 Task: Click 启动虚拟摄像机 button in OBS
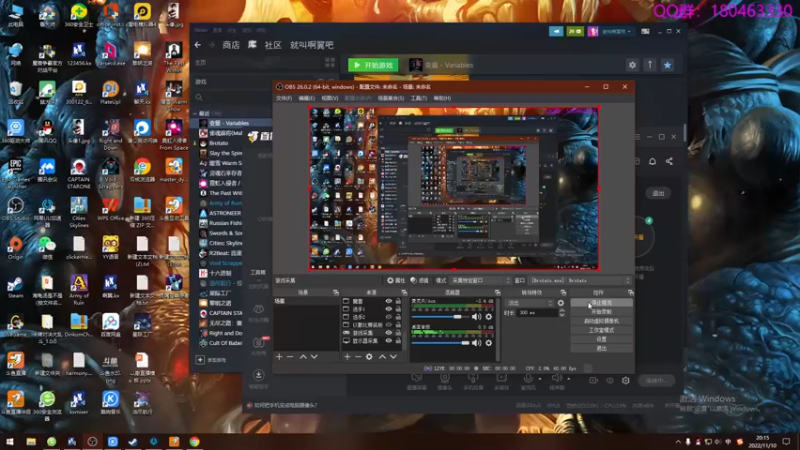tap(602, 321)
